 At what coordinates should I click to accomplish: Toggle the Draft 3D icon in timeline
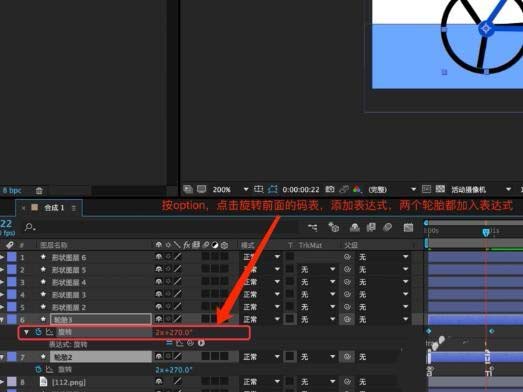tap(334, 227)
